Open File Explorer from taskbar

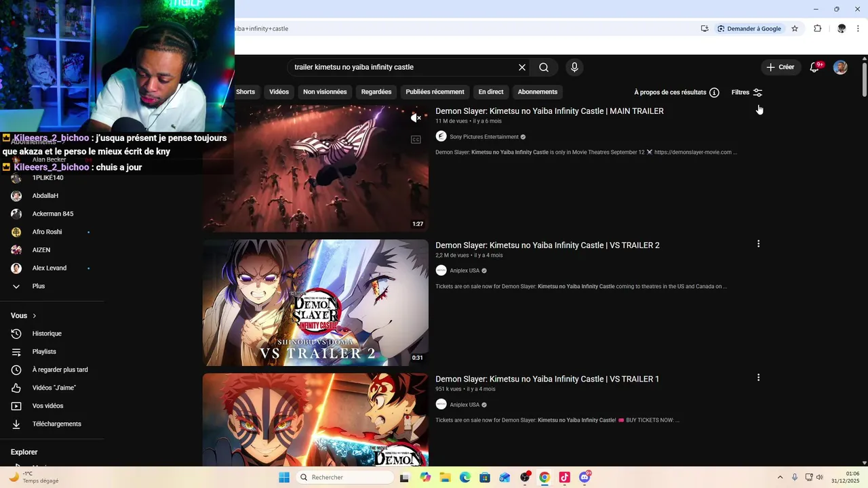(445, 477)
